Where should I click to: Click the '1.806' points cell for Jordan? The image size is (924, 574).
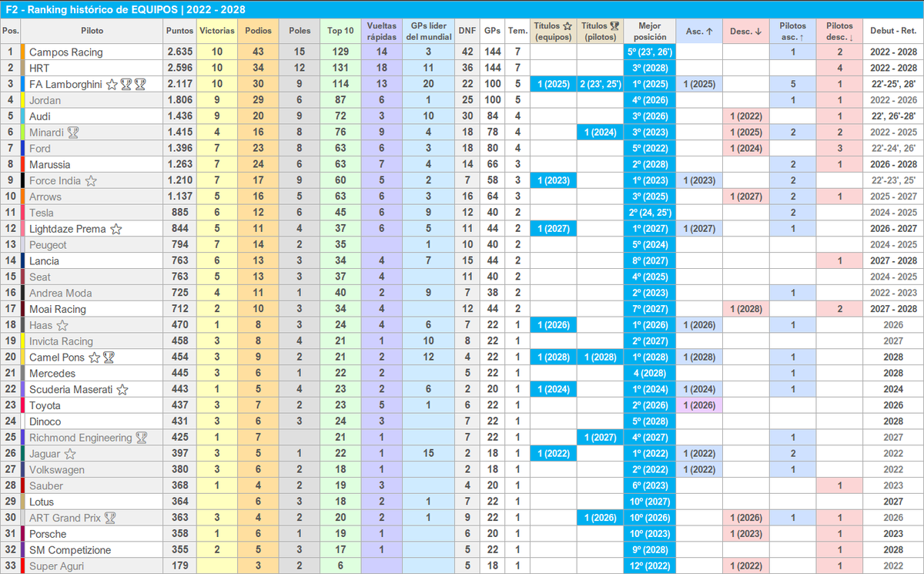click(179, 100)
